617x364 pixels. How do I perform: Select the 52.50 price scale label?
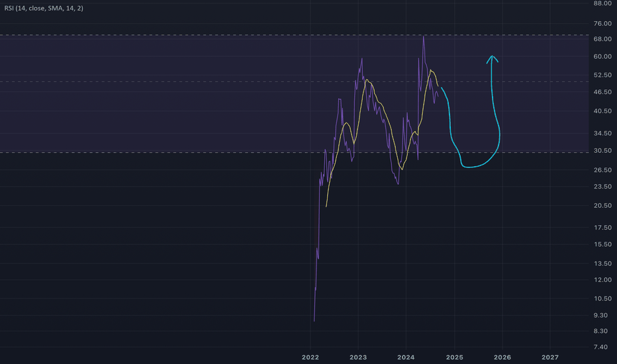click(x=602, y=75)
